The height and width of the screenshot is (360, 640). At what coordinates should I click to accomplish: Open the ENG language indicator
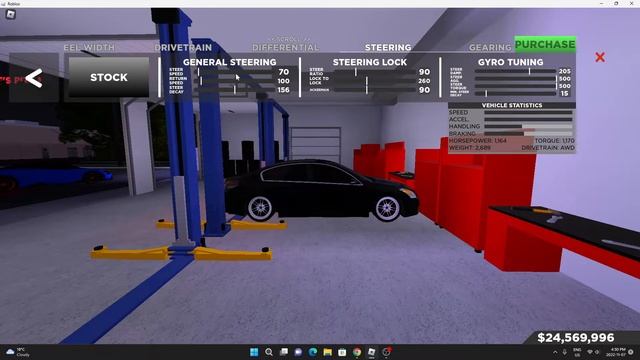click(577, 352)
